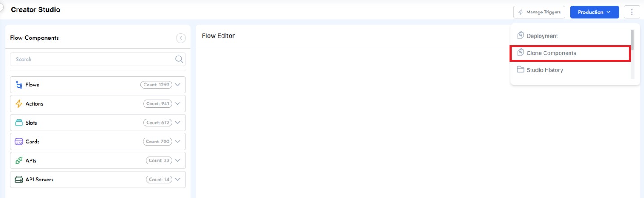
Task: Click inside the component Search field
Action: pyautogui.click(x=98, y=59)
